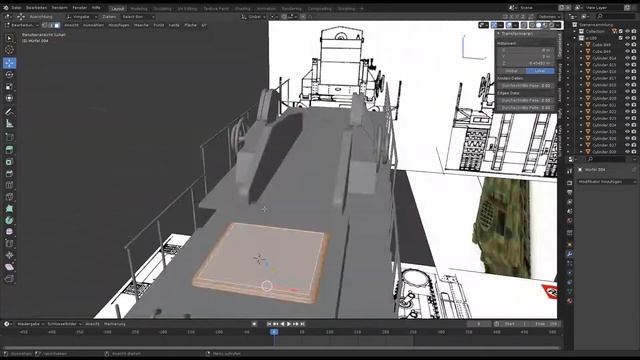Switch to face select mode
The height and width of the screenshot is (360, 640).
[57, 25]
